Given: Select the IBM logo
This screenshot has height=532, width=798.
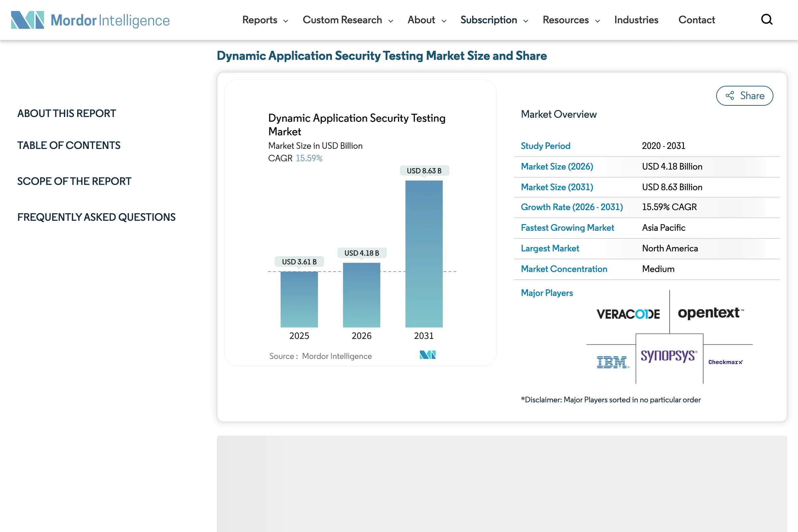Looking at the screenshot, I should [x=612, y=362].
